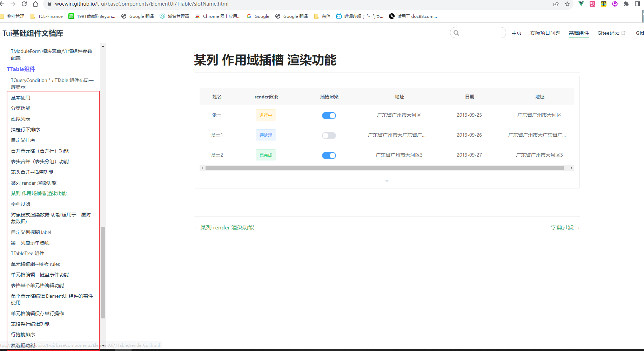The width and height of the screenshot is (644, 351).
Task: Open the pink translate extension icon
Action: click(592, 4)
